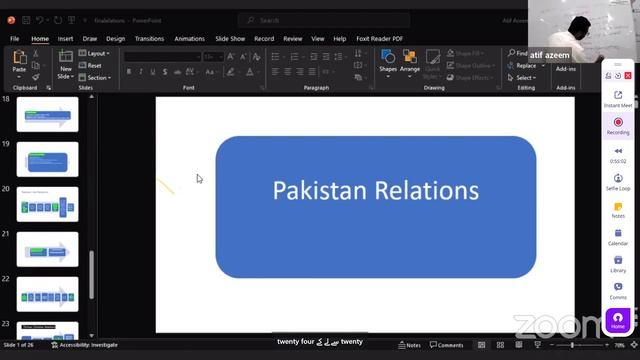Toggle Center alignment
This screenshot has width=640, height=360.
(x=288, y=72)
